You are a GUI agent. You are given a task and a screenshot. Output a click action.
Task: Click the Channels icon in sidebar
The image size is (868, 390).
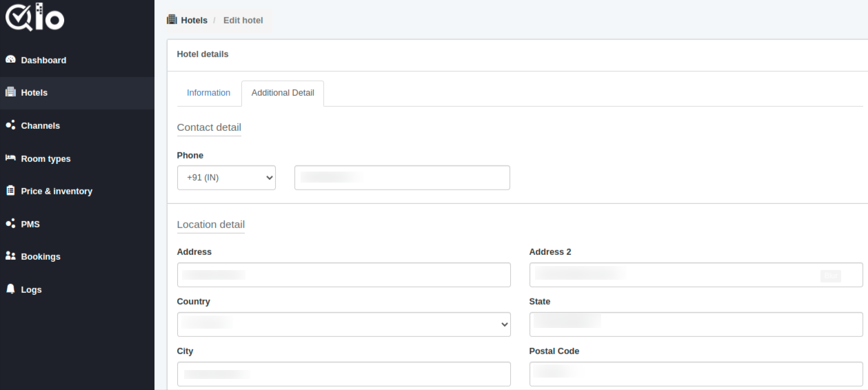pos(10,125)
